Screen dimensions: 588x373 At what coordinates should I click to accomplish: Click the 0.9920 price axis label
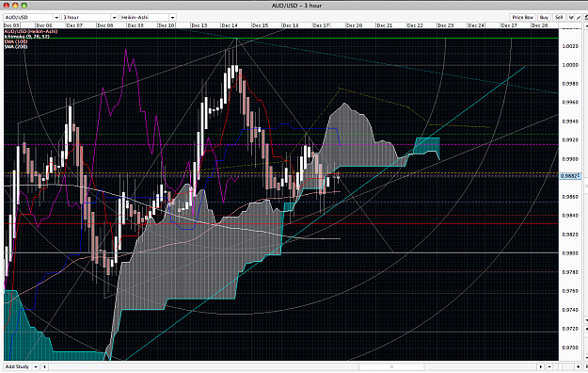tap(570, 140)
